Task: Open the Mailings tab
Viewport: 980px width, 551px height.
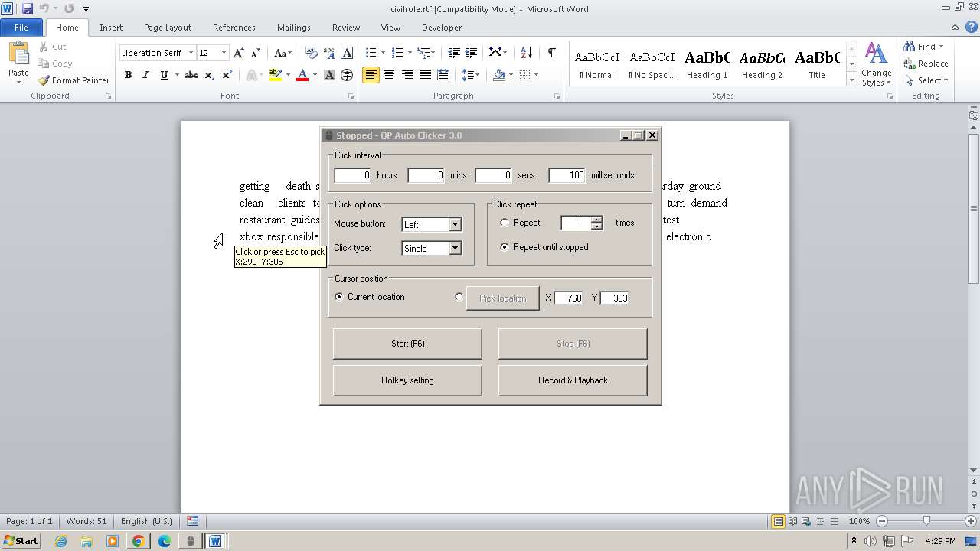Action: pyautogui.click(x=294, y=28)
